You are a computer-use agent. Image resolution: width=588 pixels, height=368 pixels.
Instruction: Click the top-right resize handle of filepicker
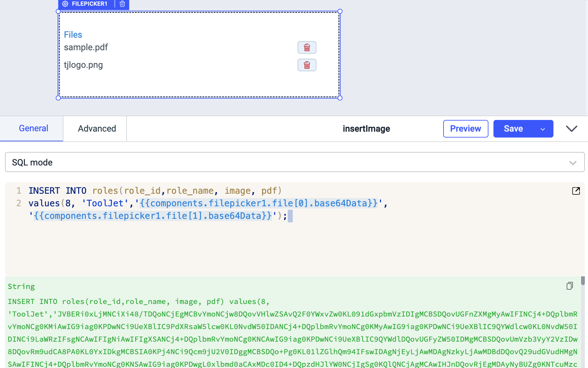pos(340,12)
